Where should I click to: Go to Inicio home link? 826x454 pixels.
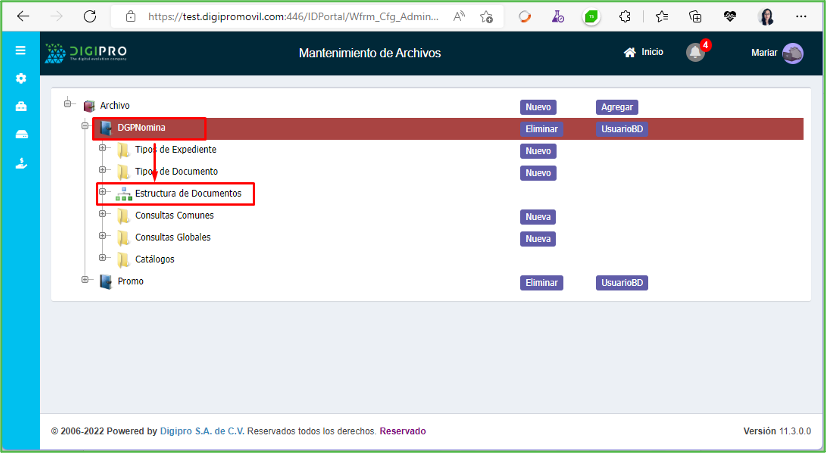click(643, 52)
